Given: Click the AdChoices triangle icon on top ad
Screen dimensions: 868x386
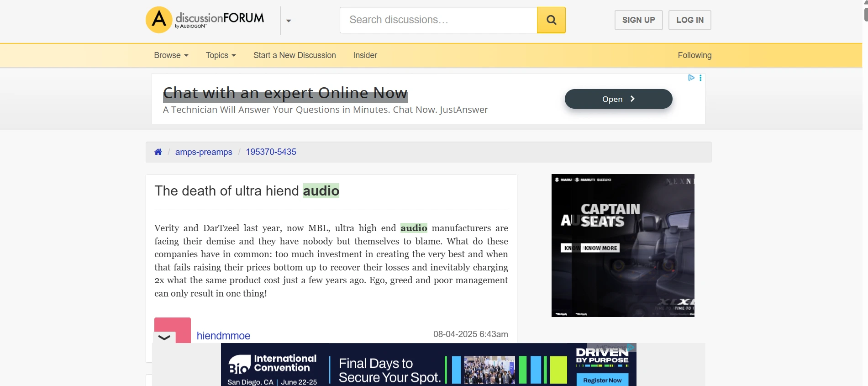Looking at the screenshot, I should (691, 78).
